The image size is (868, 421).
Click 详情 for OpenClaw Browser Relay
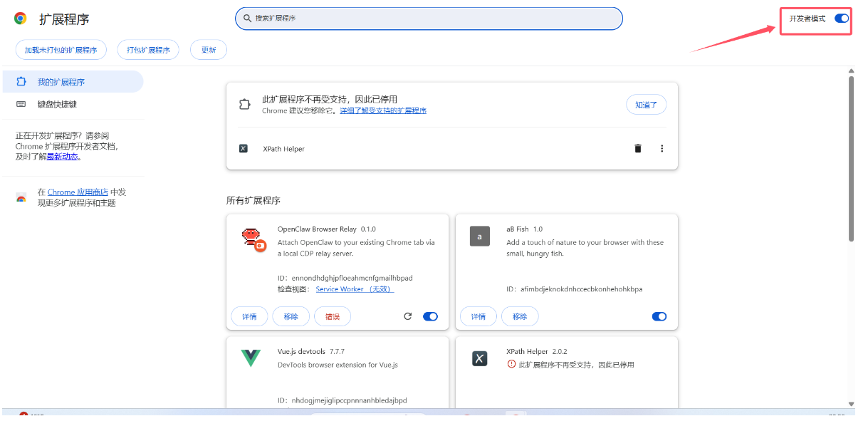tap(249, 316)
